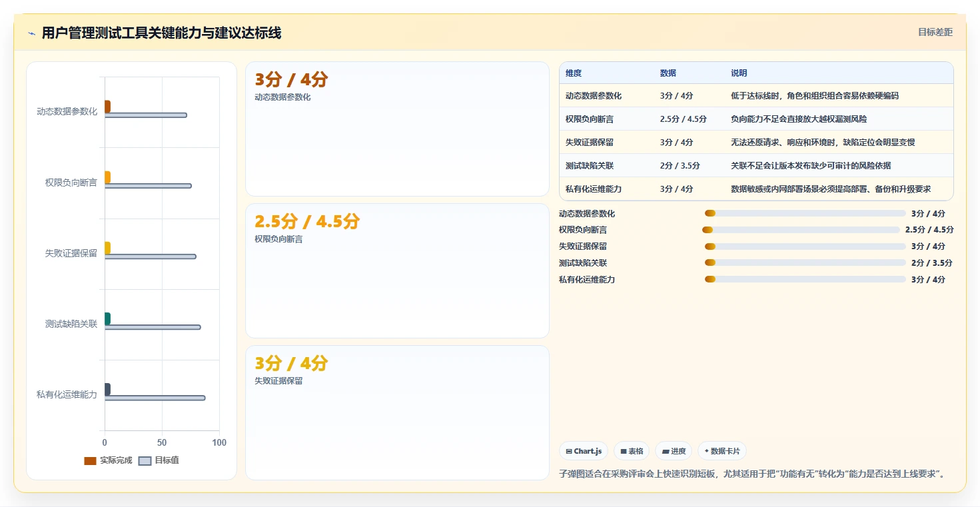Click the description 低于达标线时，角色和组织组合容易依赖硬编码
The width and height of the screenshot is (980, 507).
(x=815, y=96)
